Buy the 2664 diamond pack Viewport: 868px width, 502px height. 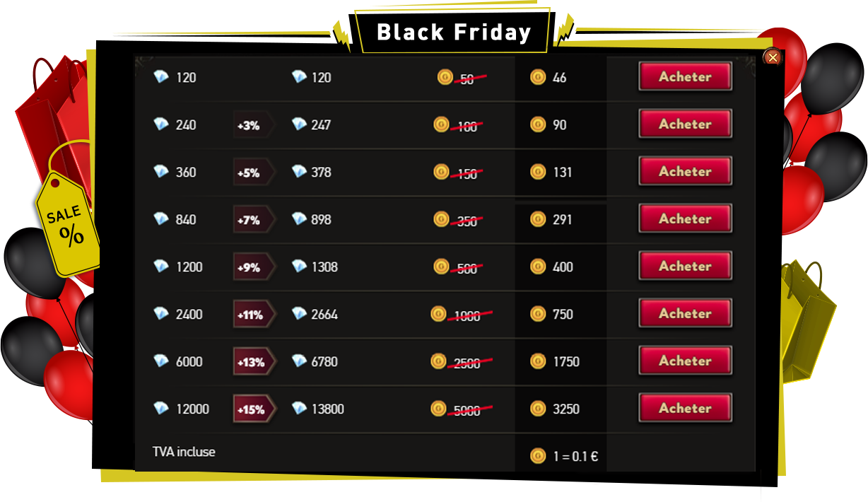tap(685, 313)
